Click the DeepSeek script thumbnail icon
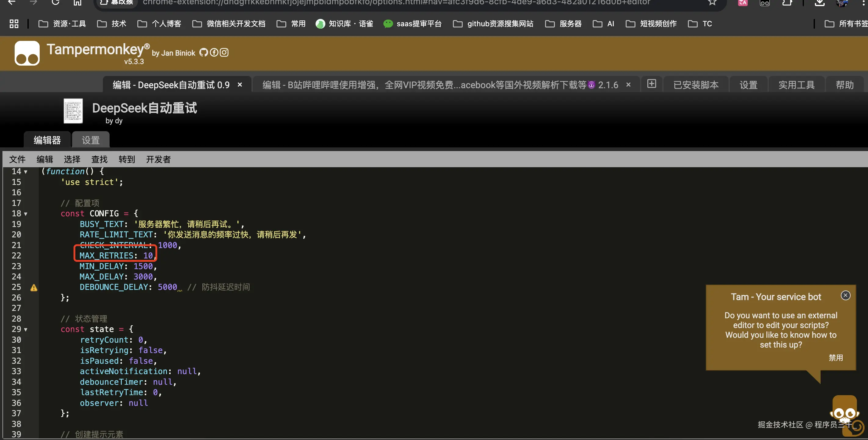 [73, 111]
